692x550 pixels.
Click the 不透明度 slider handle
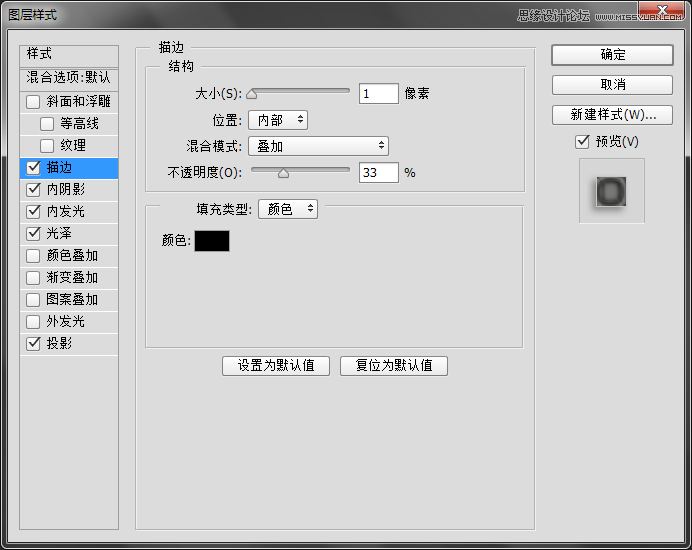(283, 173)
